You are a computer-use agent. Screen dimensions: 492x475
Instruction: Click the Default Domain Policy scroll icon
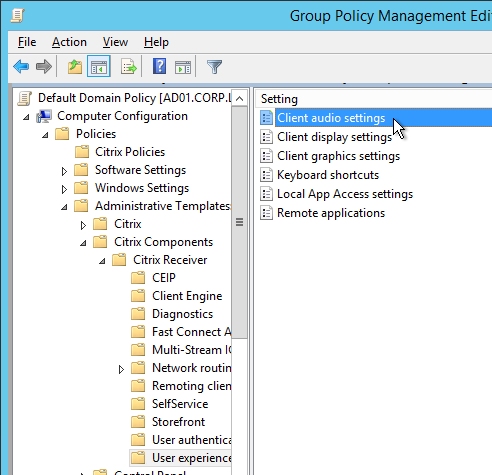(25, 98)
